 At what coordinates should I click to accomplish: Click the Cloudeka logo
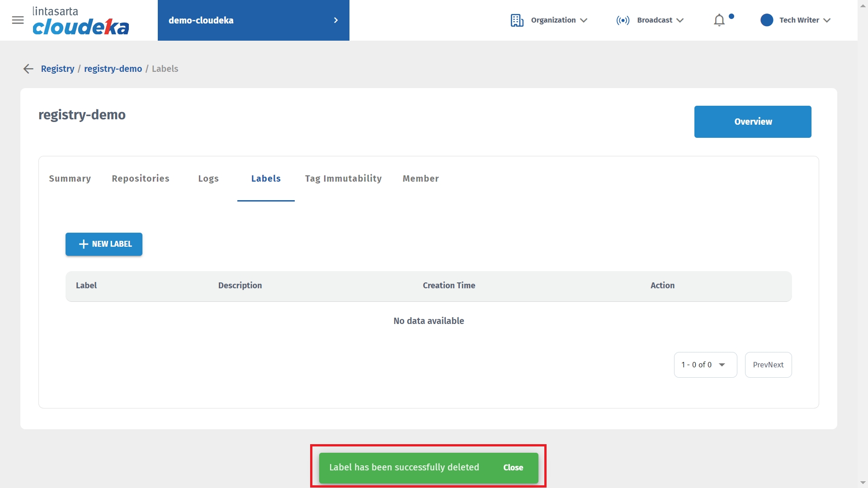tap(80, 21)
